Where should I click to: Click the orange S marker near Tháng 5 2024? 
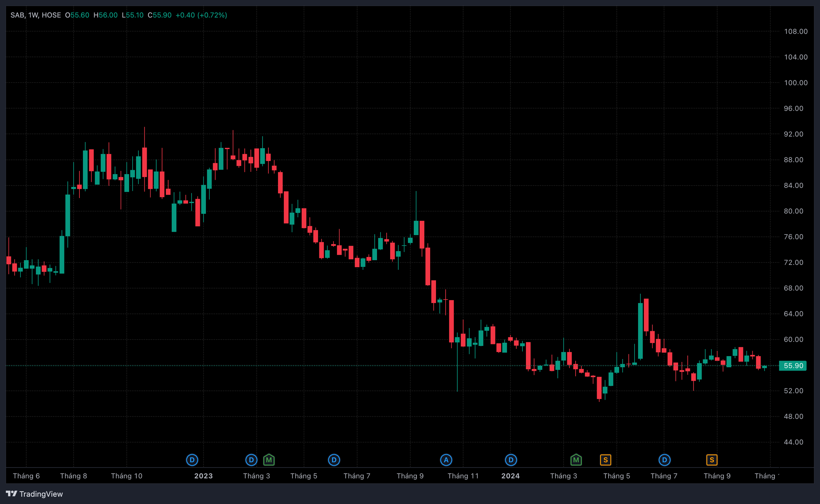[x=605, y=460]
